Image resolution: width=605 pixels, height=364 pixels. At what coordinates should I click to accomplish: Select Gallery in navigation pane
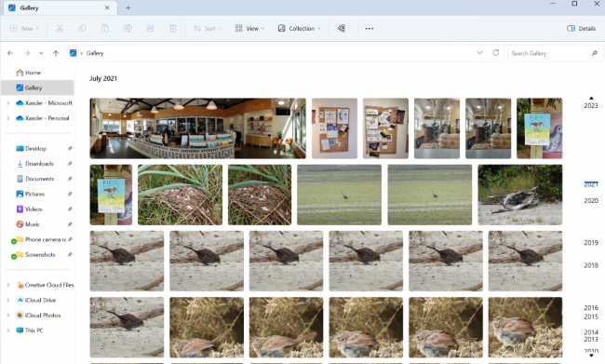coord(37,88)
